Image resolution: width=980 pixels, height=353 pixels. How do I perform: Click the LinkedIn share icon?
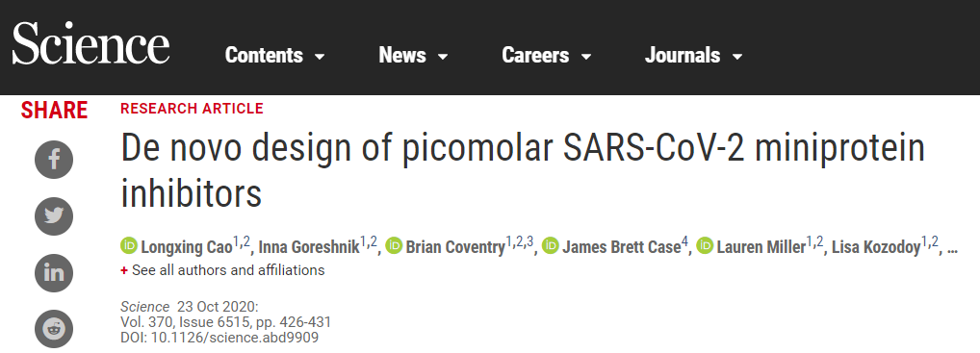[54, 273]
